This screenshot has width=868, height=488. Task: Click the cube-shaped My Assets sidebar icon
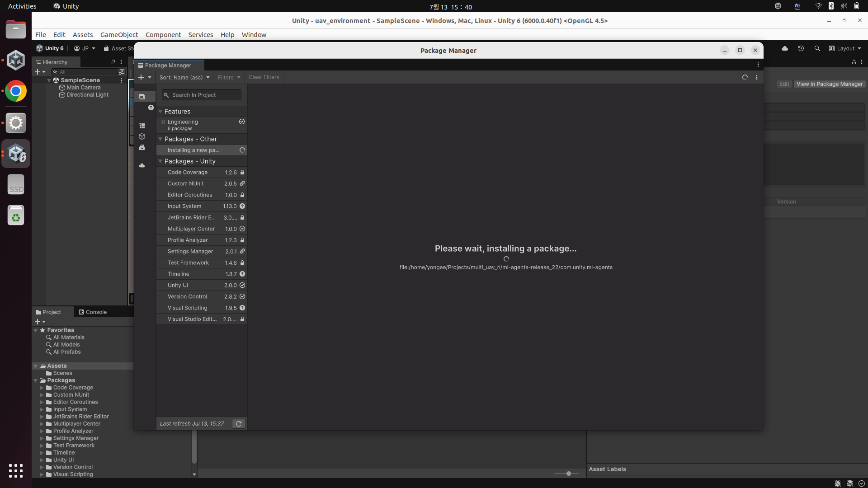point(142,136)
